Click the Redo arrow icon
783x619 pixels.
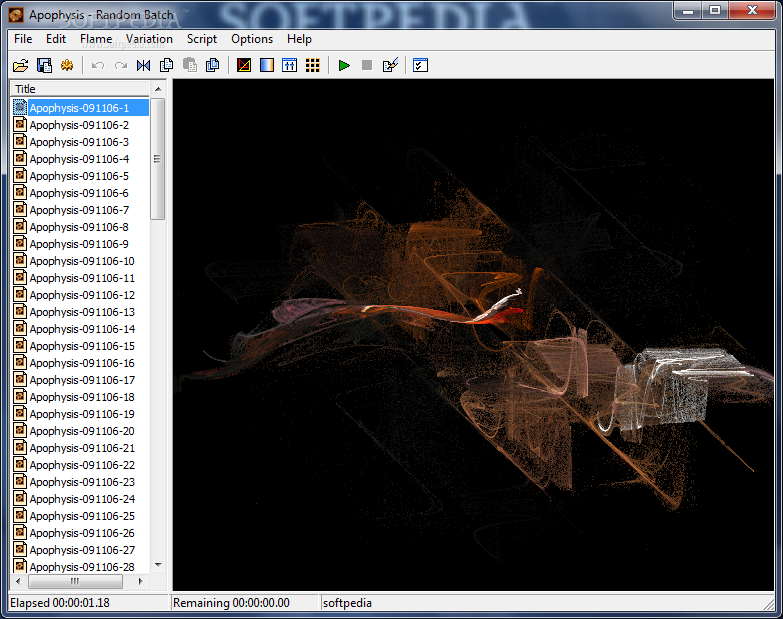tap(120, 65)
